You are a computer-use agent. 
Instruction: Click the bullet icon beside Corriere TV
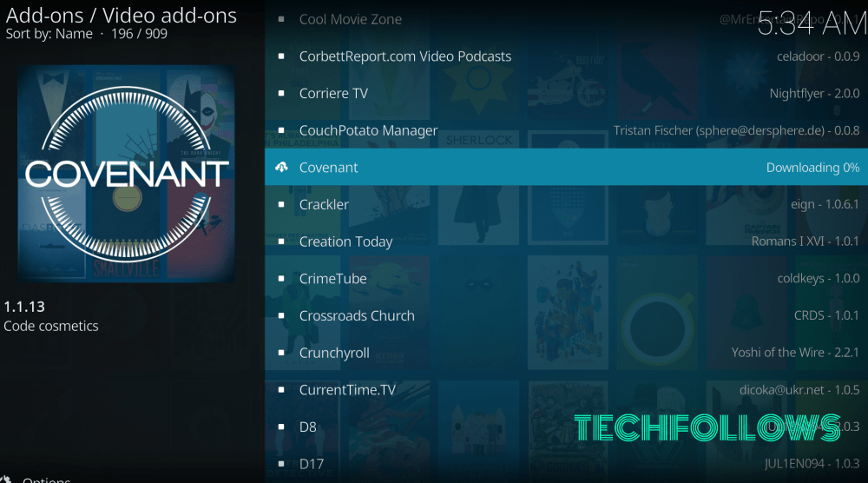(281, 93)
